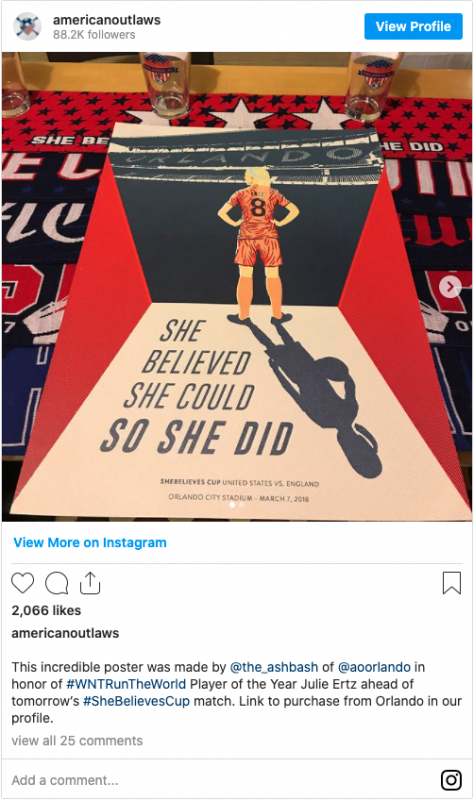
Task: Select the second carousel dot indicator
Action: click(242, 505)
